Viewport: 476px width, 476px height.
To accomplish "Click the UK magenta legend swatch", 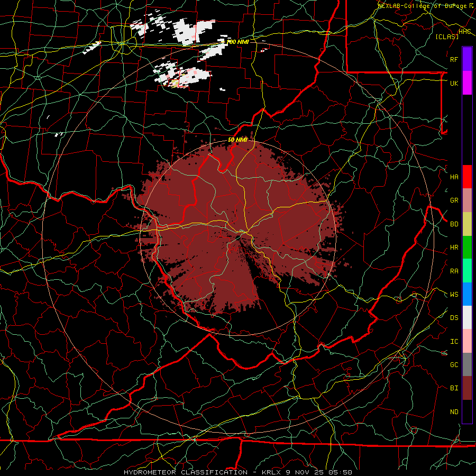I will point(467,83).
